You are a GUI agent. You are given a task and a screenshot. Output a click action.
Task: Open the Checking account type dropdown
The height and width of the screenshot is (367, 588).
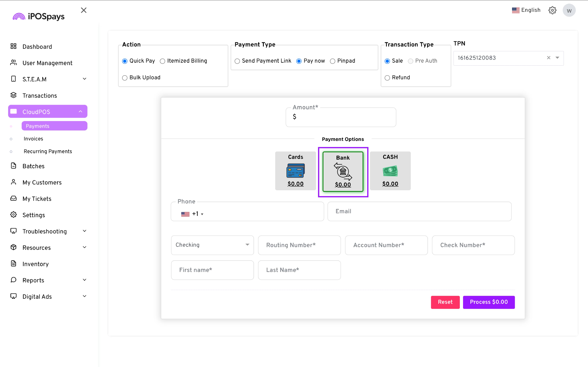(x=212, y=245)
